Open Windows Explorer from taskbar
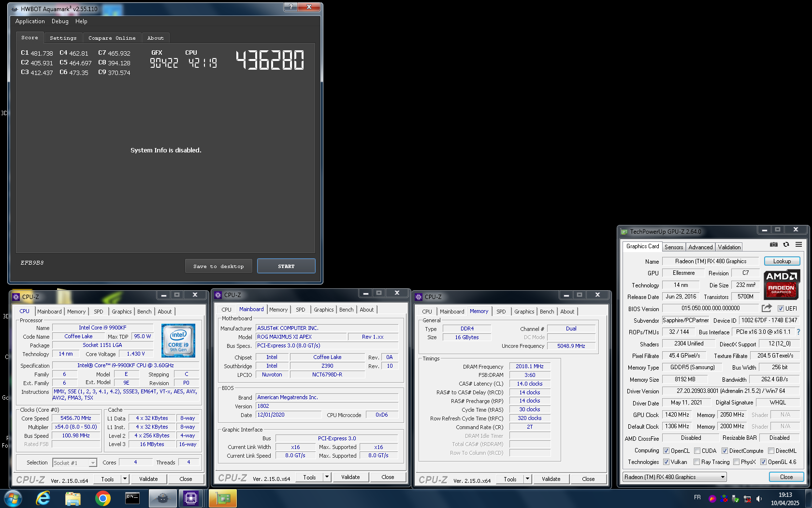The height and width of the screenshot is (508, 812). click(73, 498)
